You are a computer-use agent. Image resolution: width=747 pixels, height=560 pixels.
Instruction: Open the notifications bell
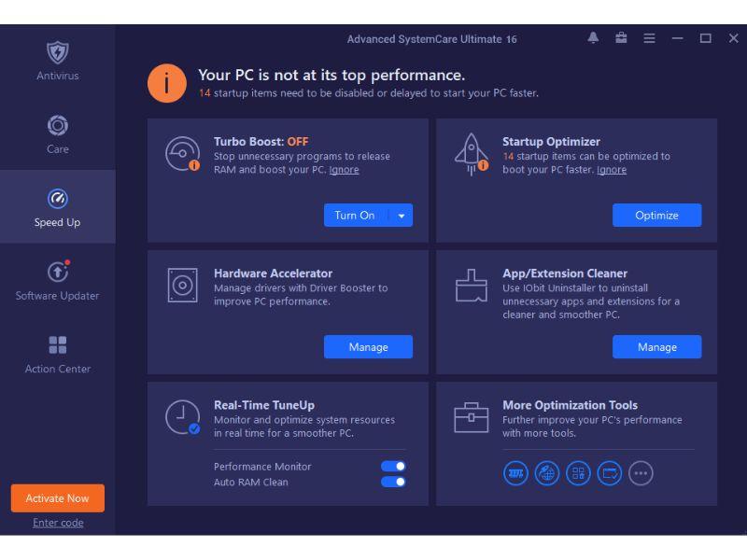click(593, 38)
